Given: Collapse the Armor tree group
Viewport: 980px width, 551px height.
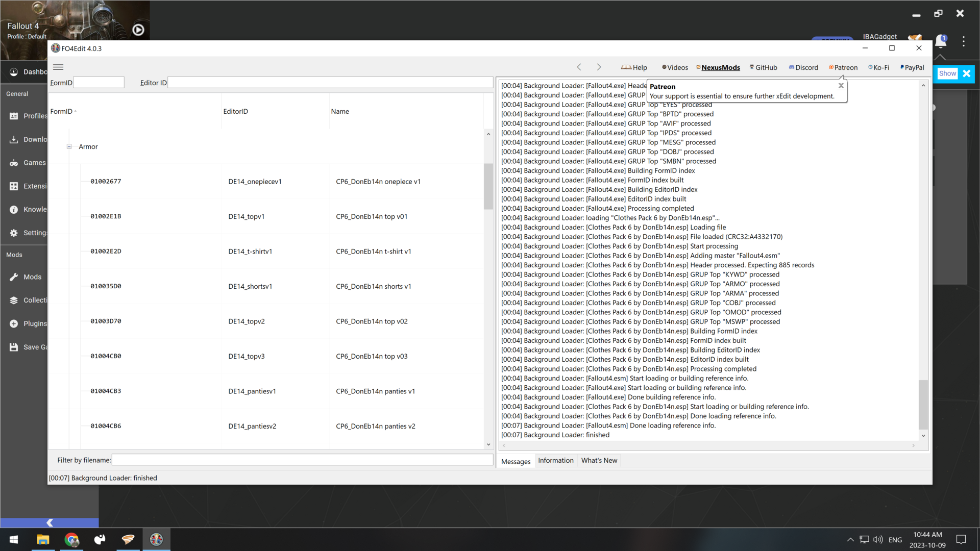Looking at the screenshot, I should tap(69, 146).
